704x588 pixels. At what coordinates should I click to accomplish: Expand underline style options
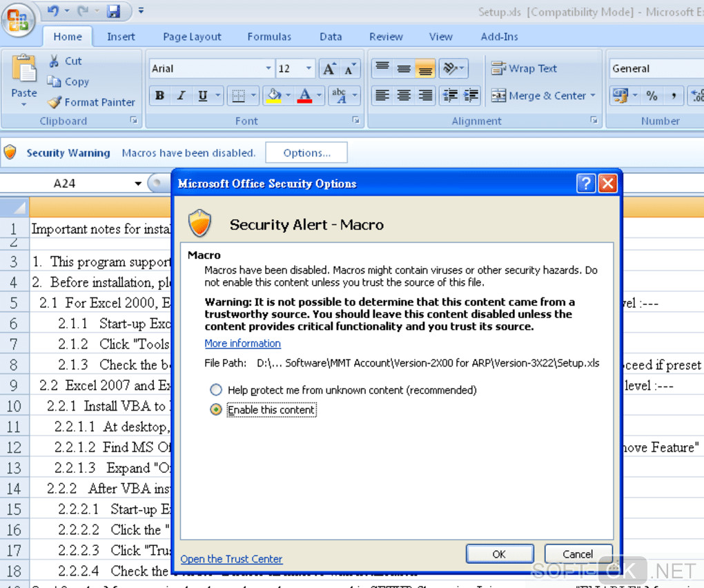coord(217,96)
